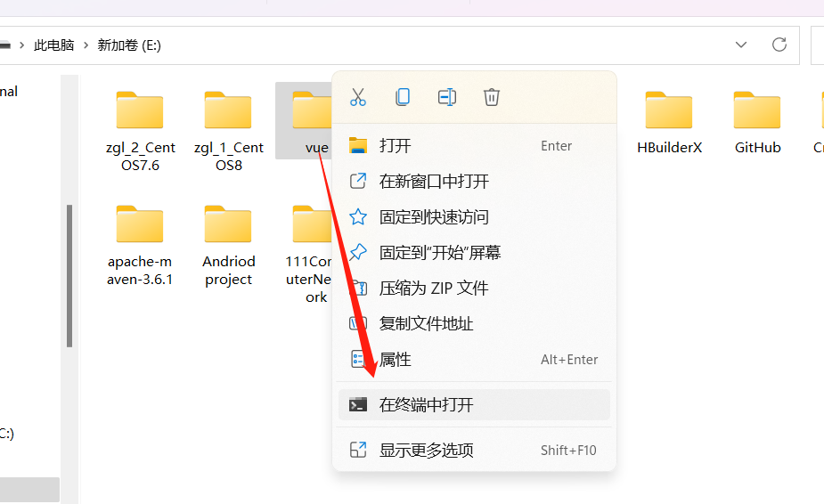Expand chevron before 此电脑 in breadcrumb
The image size is (824, 504).
click(x=22, y=45)
